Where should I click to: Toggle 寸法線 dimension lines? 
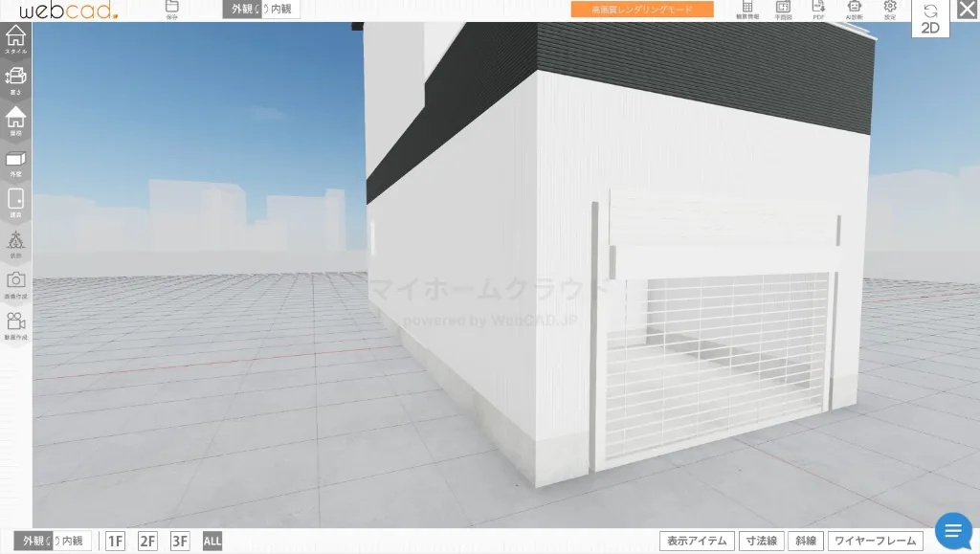pyautogui.click(x=761, y=541)
